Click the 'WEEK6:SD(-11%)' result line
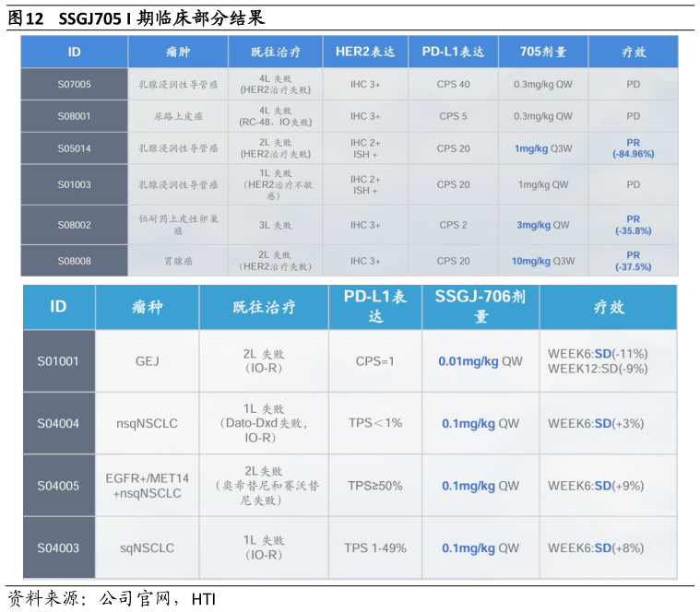 click(x=598, y=354)
